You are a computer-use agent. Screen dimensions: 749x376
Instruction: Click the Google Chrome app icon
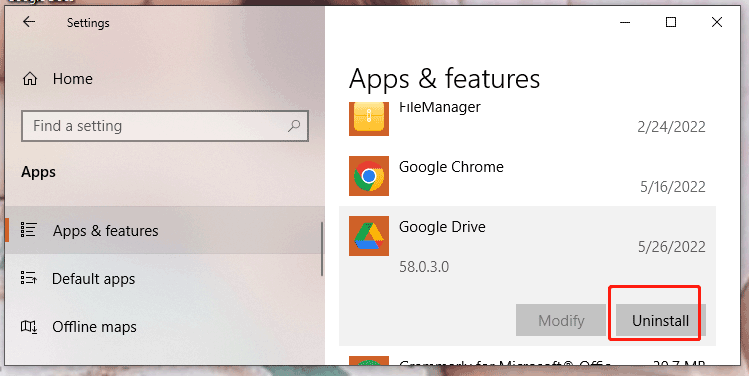tap(369, 176)
